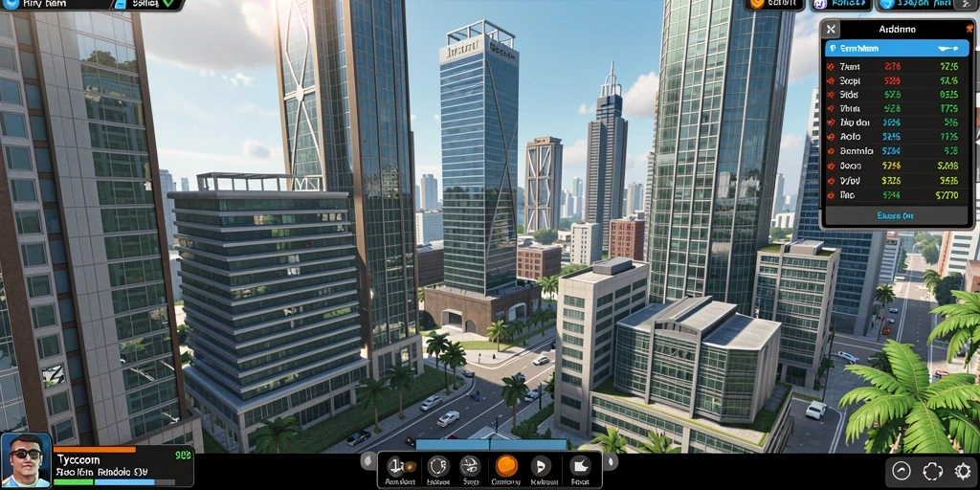
Task: Select the Aoto row in the list
Action: pyautogui.click(x=896, y=136)
